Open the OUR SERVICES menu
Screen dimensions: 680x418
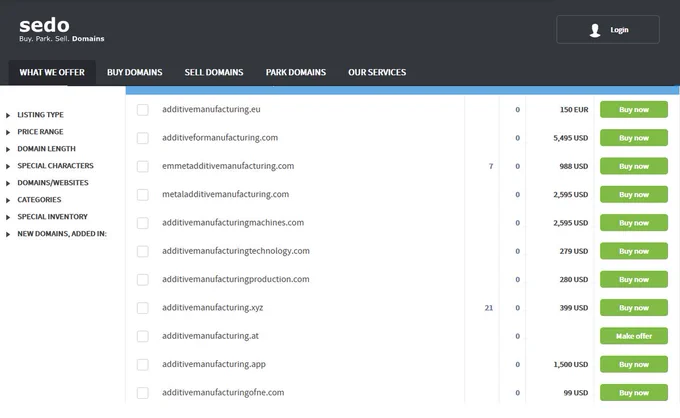coord(377,72)
